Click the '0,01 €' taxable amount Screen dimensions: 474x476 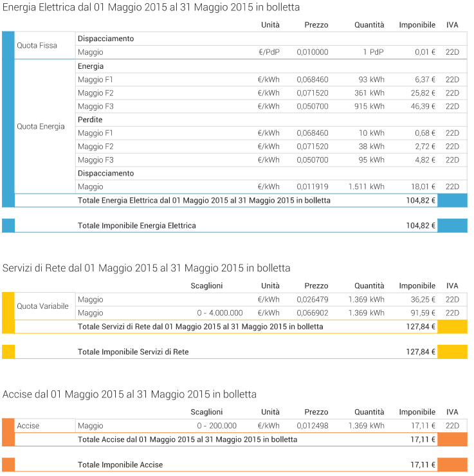pos(425,52)
